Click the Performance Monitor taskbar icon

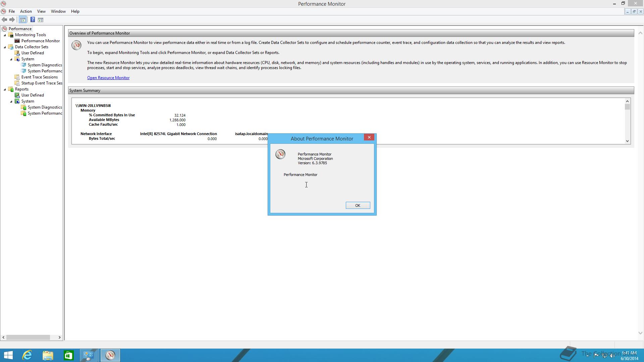(x=110, y=355)
